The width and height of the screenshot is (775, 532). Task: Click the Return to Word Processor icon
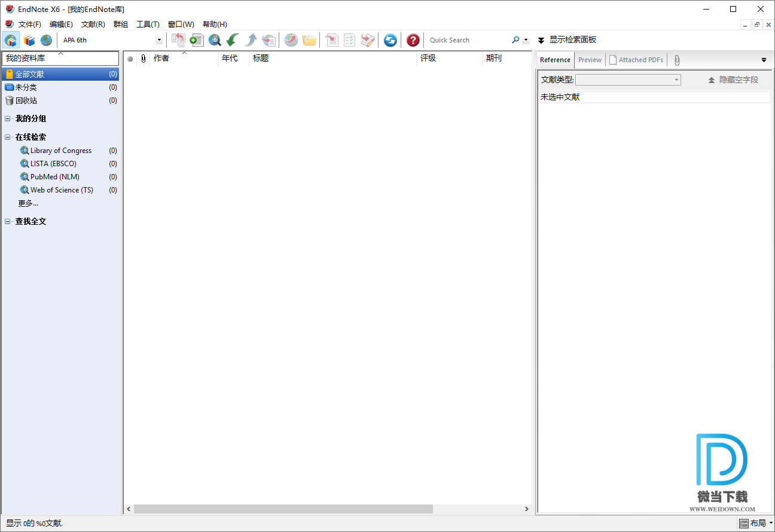(368, 40)
